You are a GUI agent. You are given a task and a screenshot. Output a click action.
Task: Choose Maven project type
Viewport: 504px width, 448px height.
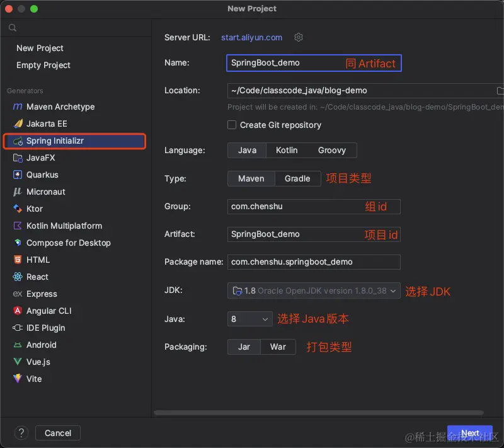pos(251,179)
